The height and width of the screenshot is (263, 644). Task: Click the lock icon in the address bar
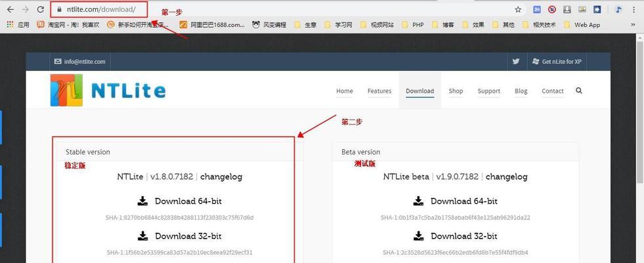coord(60,9)
